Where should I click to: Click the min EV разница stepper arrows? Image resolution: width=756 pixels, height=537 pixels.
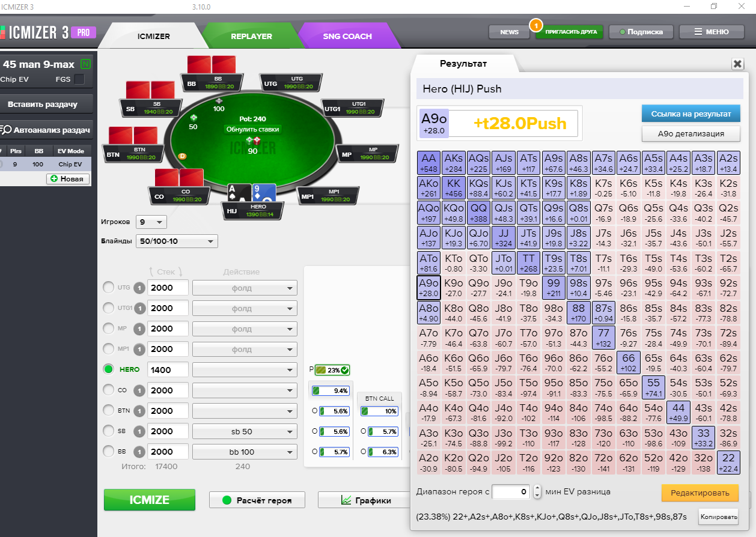point(537,492)
